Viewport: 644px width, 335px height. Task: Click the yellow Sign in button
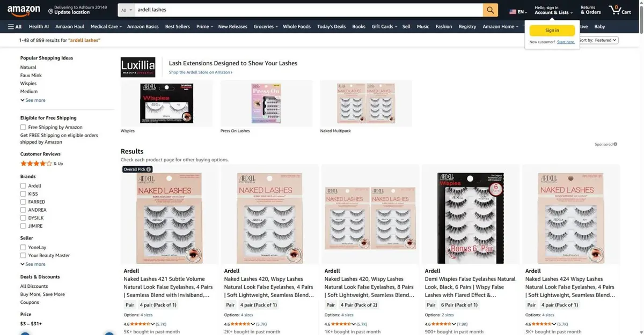point(552,31)
